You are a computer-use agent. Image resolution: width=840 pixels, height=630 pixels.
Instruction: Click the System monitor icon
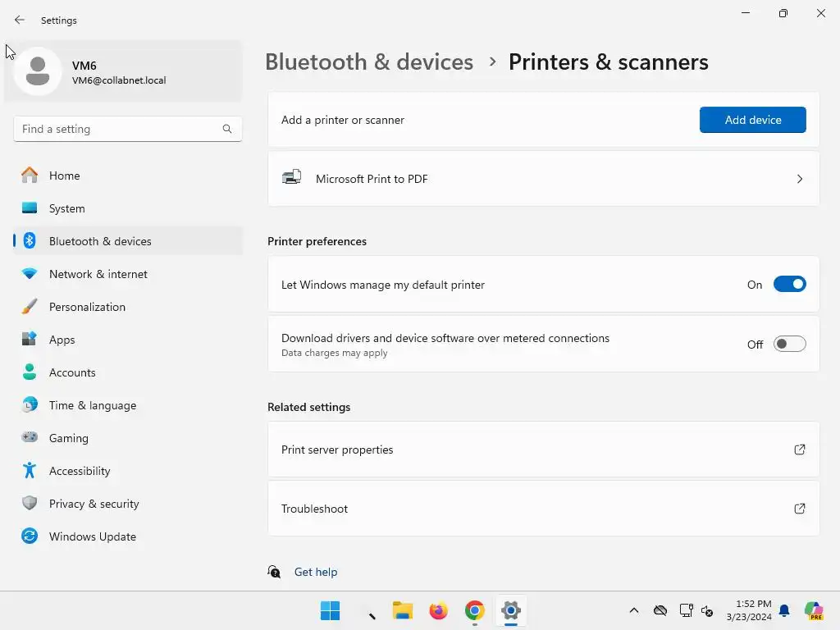pos(30,208)
